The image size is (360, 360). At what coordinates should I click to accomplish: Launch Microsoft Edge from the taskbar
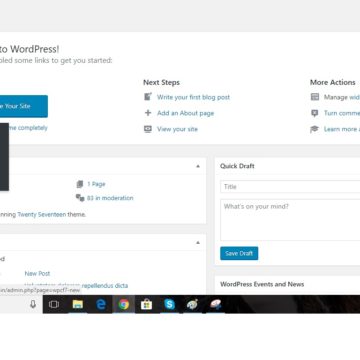pos(101,304)
